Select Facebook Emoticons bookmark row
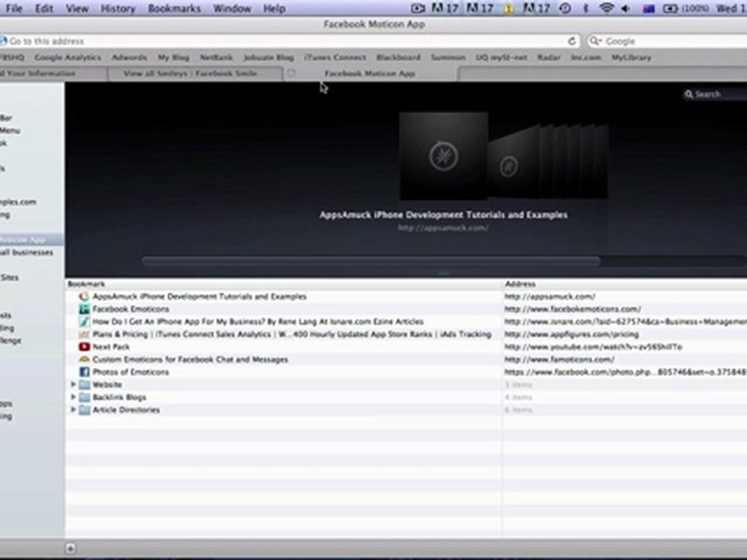This screenshot has height=560, width=747. click(x=406, y=309)
